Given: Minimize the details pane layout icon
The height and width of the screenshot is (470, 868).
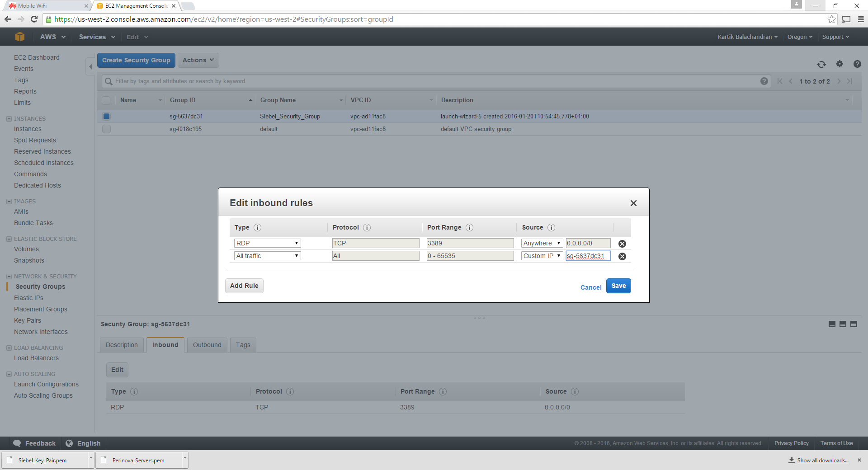Looking at the screenshot, I should pos(832,324).
